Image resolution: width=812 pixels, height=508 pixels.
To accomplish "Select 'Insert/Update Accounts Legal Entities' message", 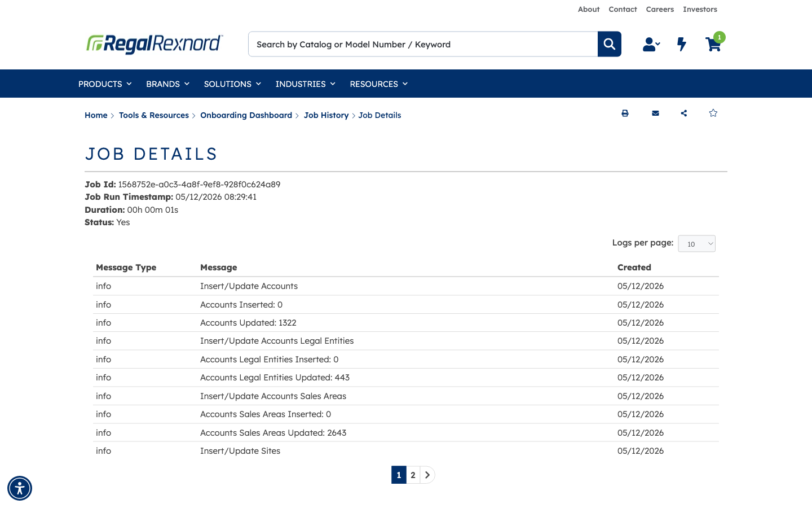I will tap(277, 341).
